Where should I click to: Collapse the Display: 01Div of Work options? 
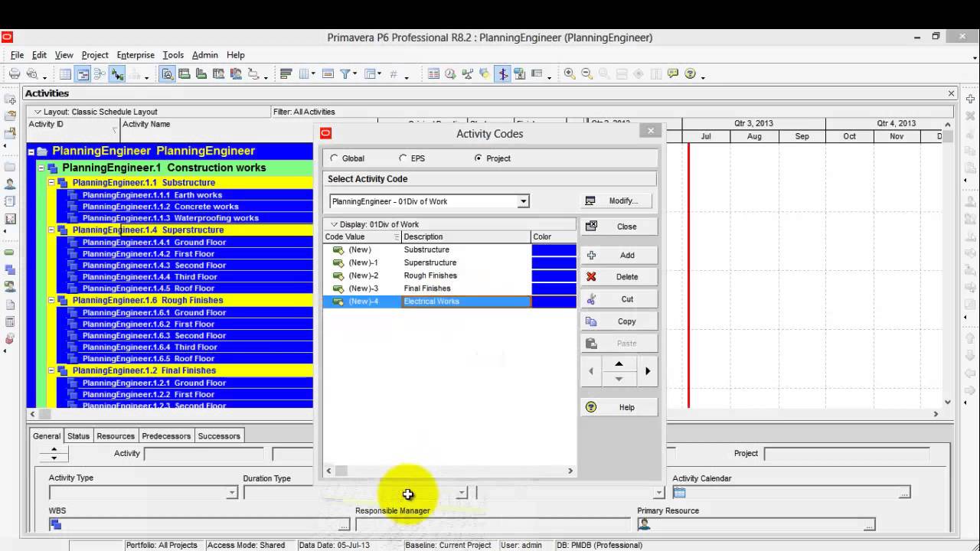[334, 224]
